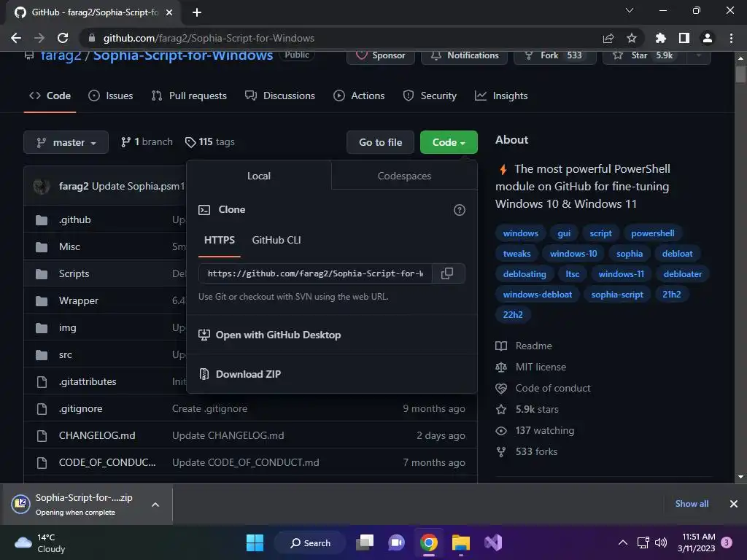Close the GitHub browser tab
Image resolution: width=747 pixels, height=560 pixels.
click(x=169, y=12)
